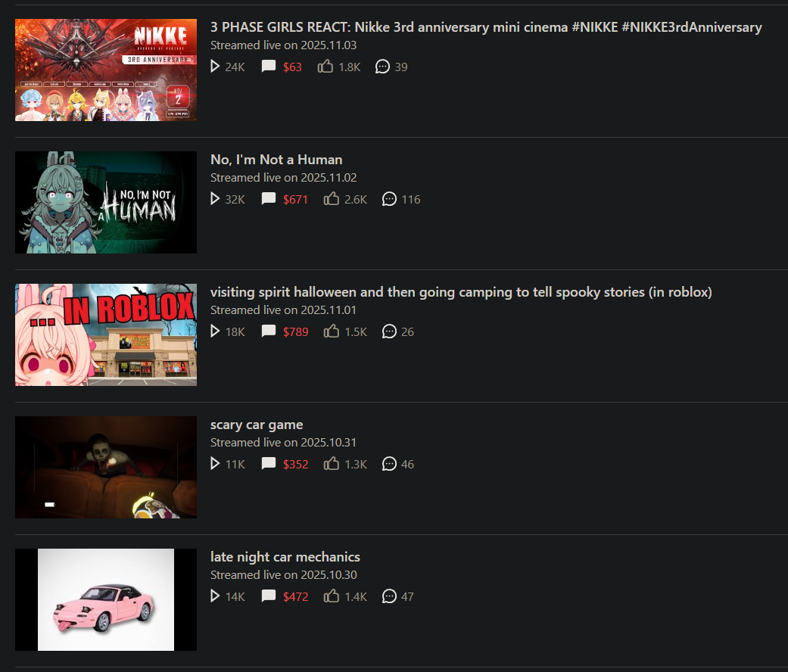
Task: Click the play icon beside 24K views
Action: click(x=214, y=67)
